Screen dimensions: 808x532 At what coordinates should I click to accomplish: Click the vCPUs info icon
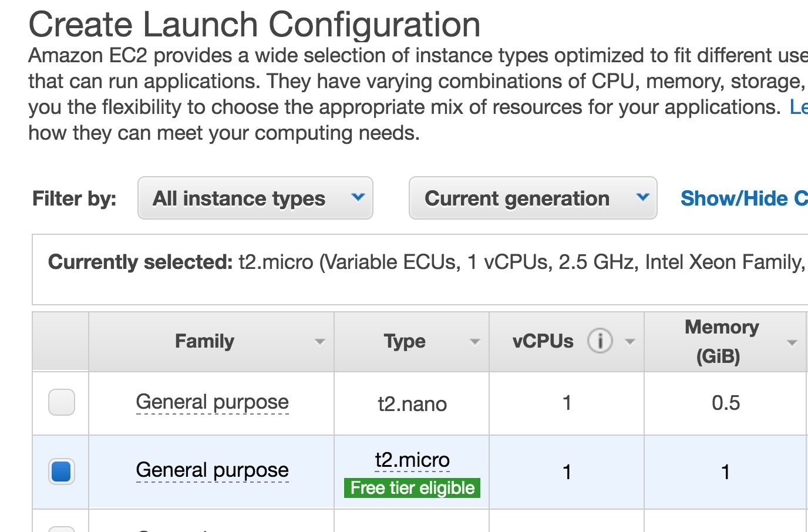(x=600, y=341)
